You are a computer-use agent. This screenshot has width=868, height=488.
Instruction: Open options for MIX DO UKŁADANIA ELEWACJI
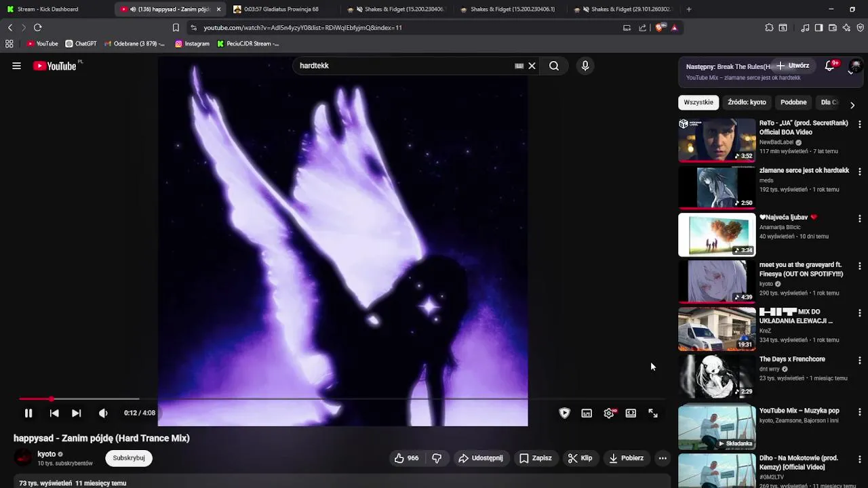(860, 313)
